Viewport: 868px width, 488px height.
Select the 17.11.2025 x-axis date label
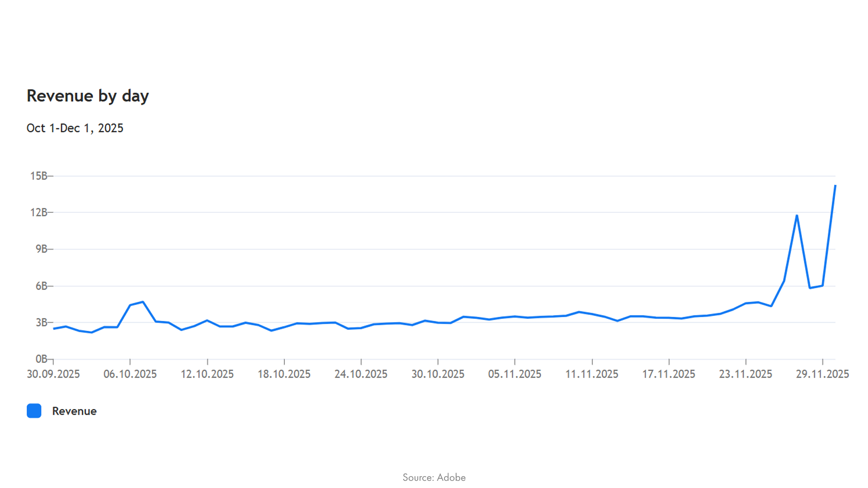669,374
